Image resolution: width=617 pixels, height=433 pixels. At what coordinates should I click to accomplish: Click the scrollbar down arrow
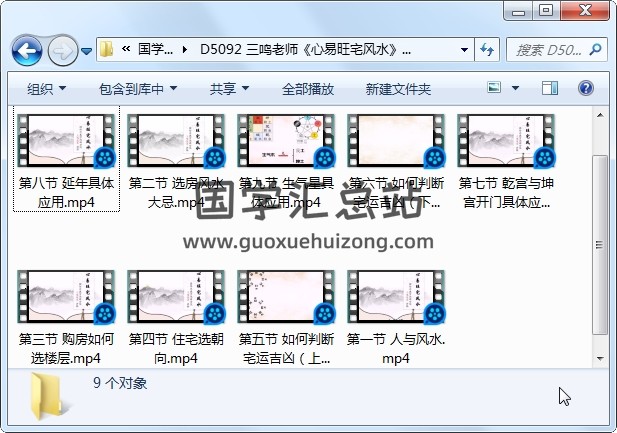click(600, 359)
